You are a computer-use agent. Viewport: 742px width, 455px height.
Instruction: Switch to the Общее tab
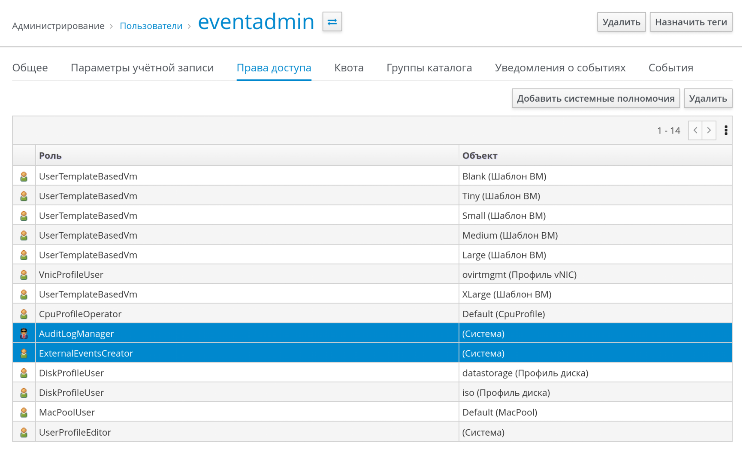click(30, 68)
